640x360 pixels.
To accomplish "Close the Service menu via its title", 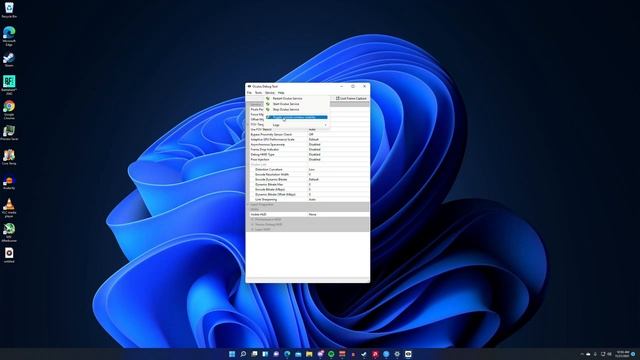I will [x=270, y=93].
